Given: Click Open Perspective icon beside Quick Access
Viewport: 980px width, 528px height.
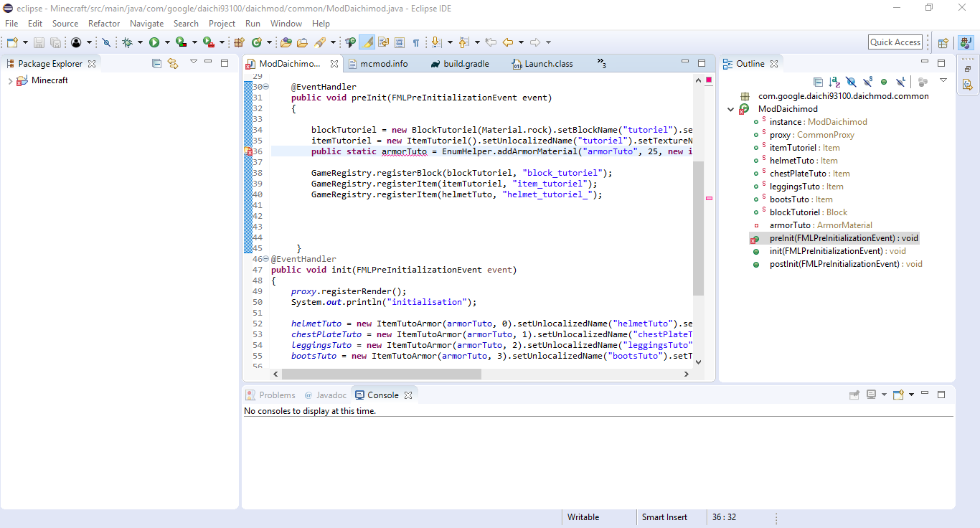Looking at the screenshot, I should click(x=943, y=43).
